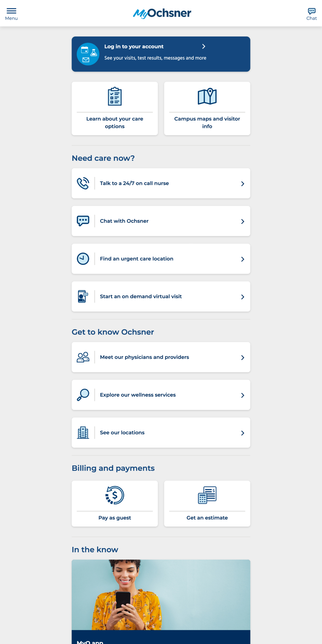The image size is (322, 644).
Task: Click the Get an estimate calculator icon
Action: 207,495
